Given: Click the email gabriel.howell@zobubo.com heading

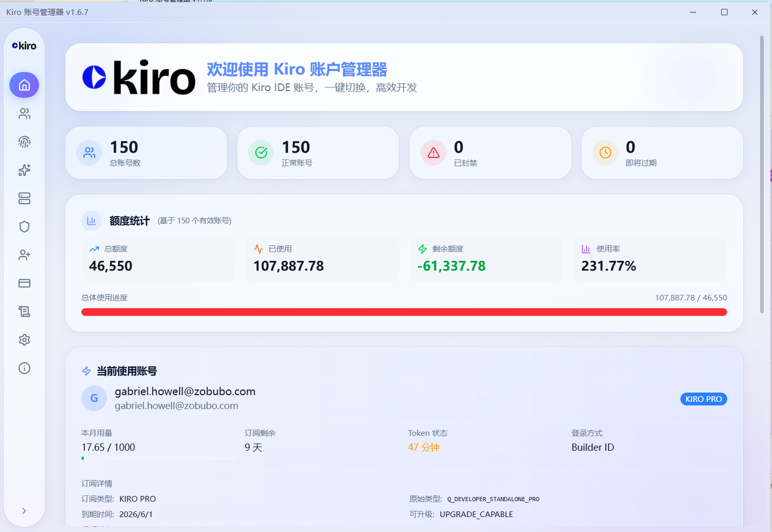Looking at the screenshot, I should click(185, 392).
